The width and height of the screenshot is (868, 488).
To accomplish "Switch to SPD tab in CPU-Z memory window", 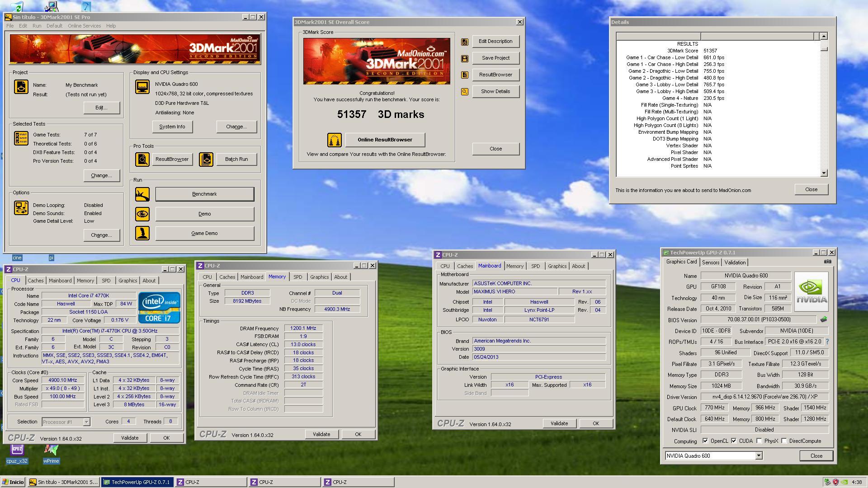I will click(297, 277).
